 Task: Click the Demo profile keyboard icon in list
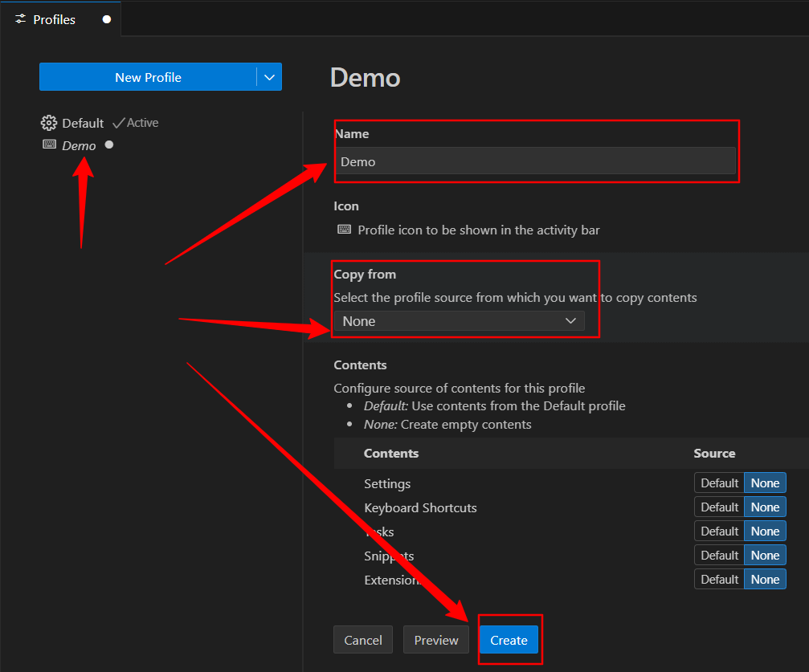(50, 145)
